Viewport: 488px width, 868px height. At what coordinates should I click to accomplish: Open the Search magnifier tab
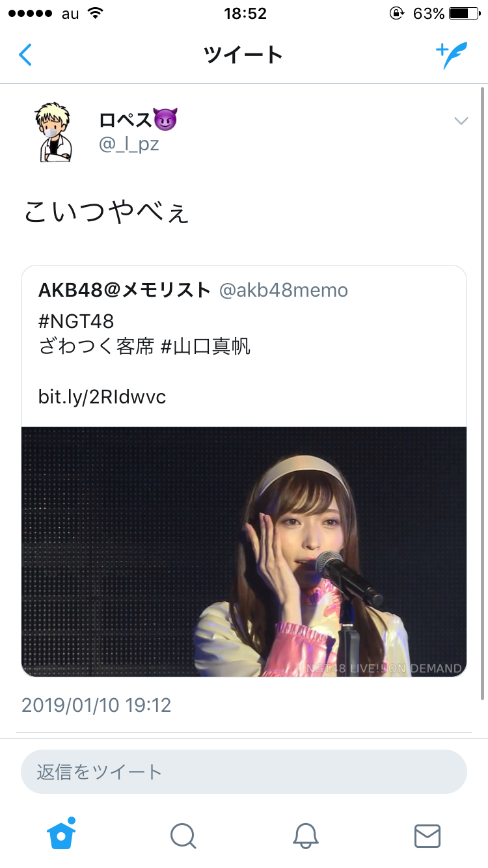click(x=183, y=835)
